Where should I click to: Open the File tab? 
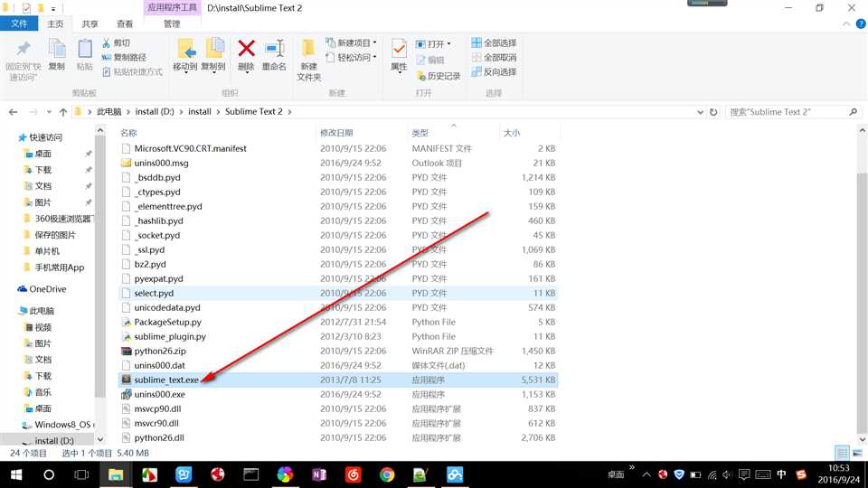19,23
